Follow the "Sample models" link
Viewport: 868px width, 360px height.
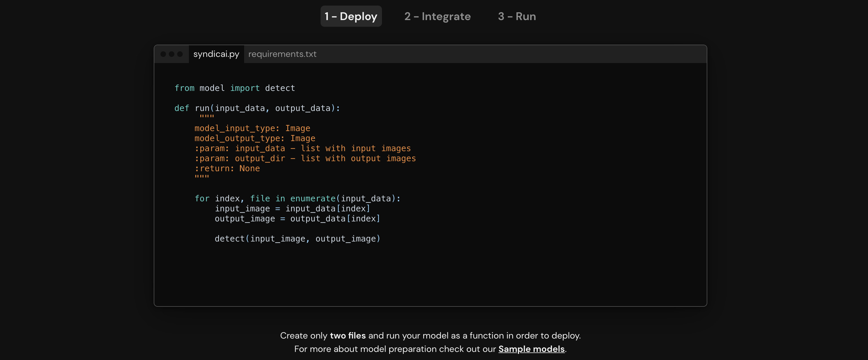click(x=532, y=349)
